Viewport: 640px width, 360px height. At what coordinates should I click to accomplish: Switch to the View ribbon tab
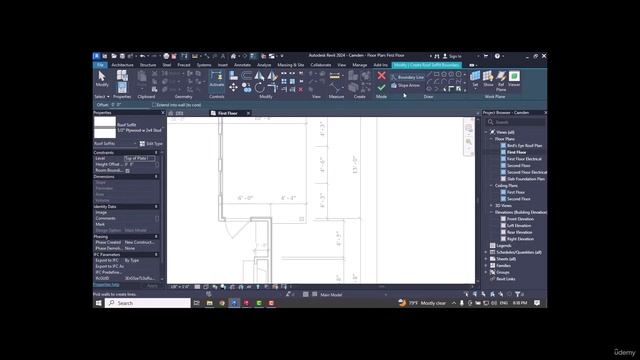(342, 65)
